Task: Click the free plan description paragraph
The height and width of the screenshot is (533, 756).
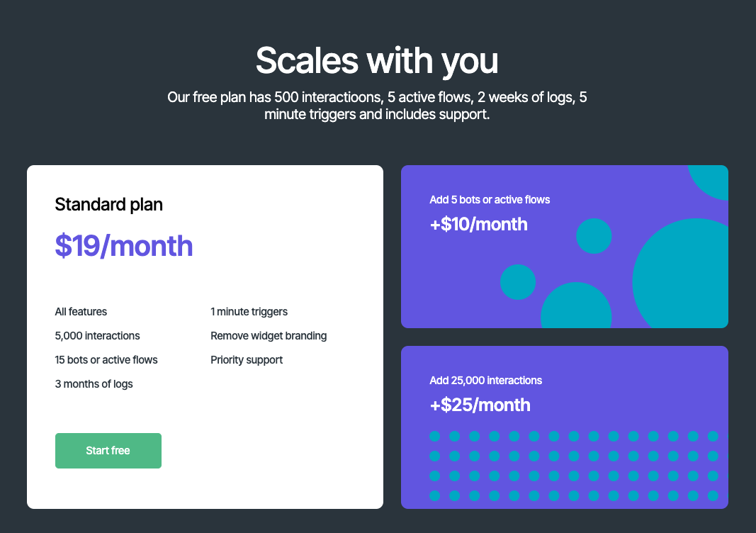Action: (377, 105)
